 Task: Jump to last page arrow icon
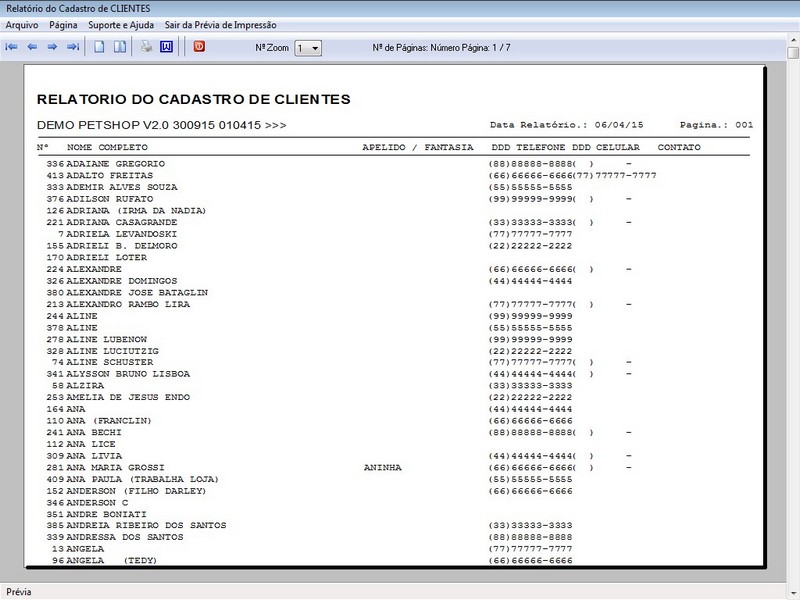[x=73, y=47]
